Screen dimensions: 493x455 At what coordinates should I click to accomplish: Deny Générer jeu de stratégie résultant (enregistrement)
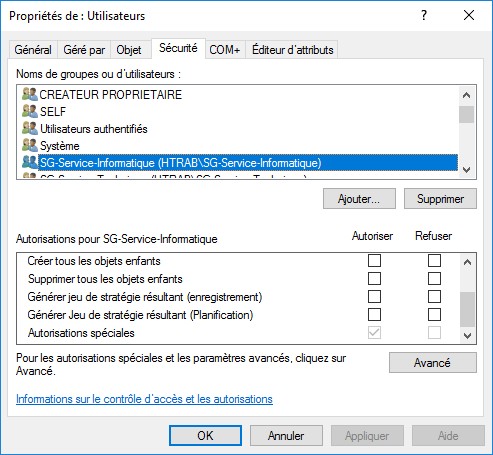coord(434,297)
